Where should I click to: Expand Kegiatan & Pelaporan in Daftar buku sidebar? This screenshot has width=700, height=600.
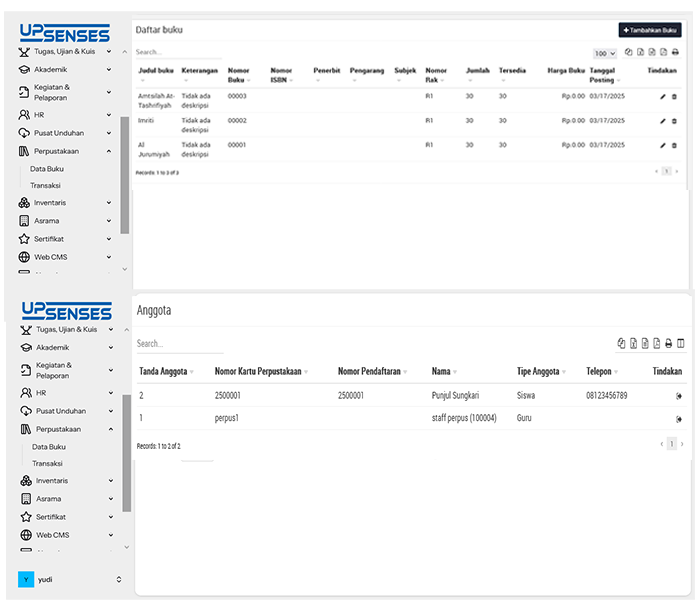(x=109, y=92)
